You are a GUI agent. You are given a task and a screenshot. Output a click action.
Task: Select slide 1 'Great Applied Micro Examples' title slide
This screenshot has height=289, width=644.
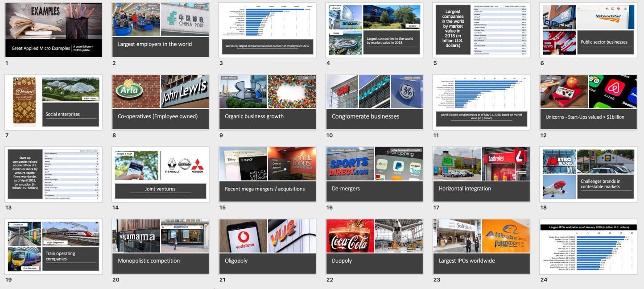pos(54,30)
